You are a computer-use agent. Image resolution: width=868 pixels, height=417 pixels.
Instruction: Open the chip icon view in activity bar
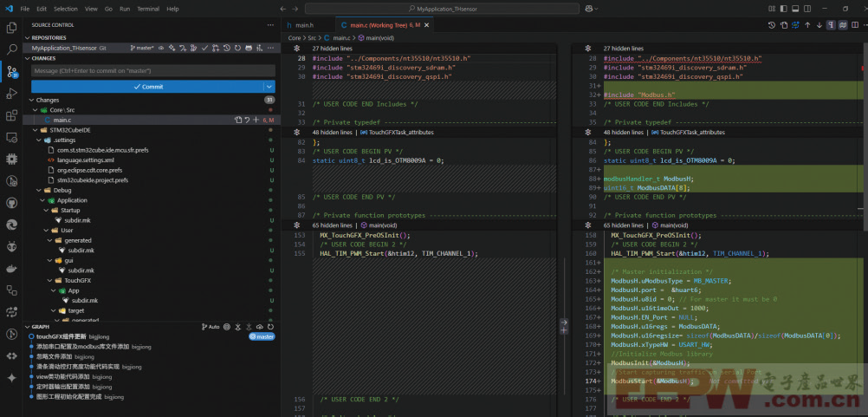click(11, 159)
